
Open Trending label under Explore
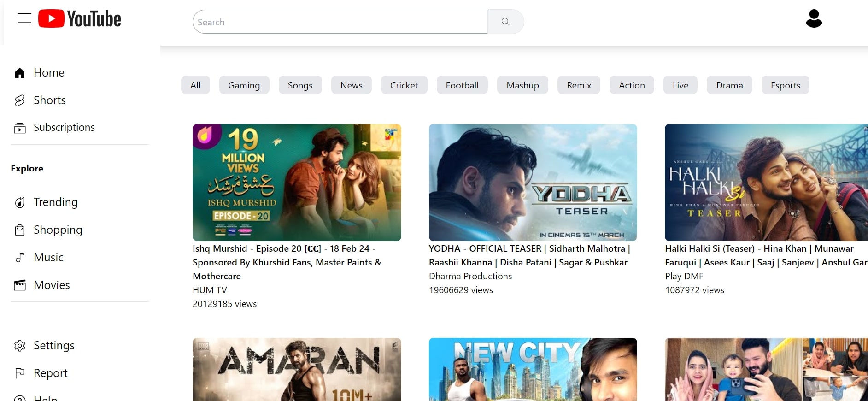[56, 202]
